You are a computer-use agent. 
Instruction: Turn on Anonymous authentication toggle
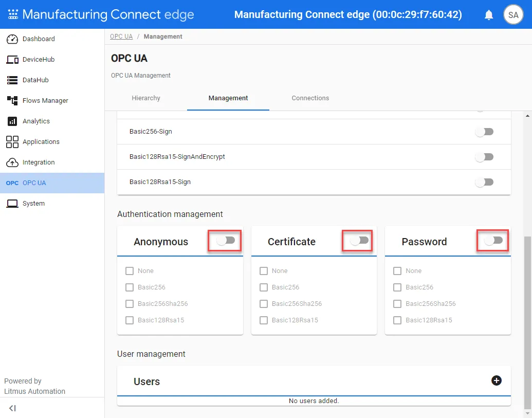(x=226, y=241)
